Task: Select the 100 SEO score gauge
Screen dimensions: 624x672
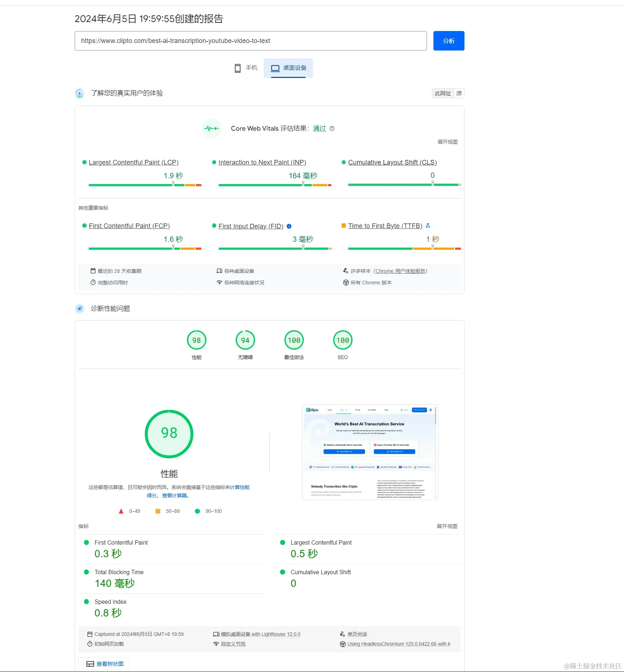Action: (343, 340)
